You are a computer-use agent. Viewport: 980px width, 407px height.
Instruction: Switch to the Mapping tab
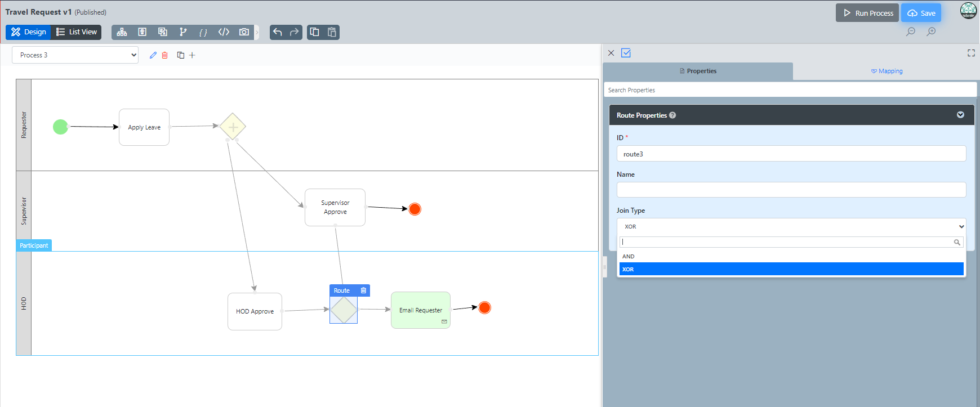[887, 71]
